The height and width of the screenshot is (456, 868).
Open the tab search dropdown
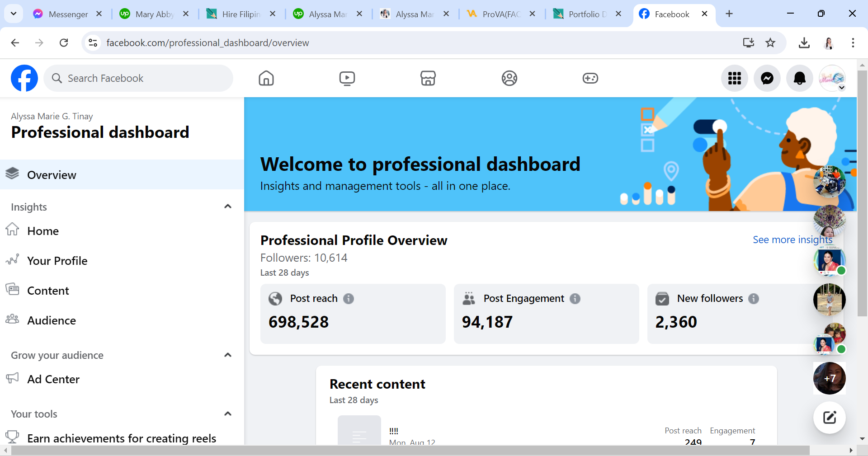click(x=14, y=14)
